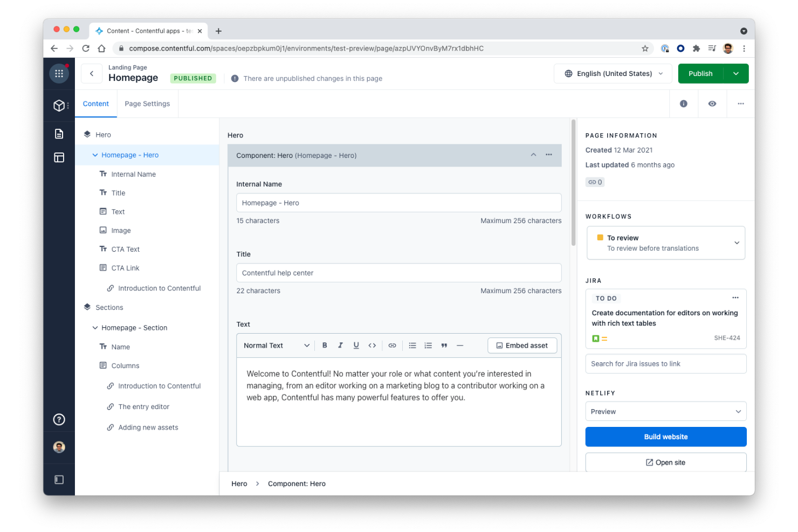The image size is (798, 532).
Task: Click Build website button
Action: tap(666, 437)
